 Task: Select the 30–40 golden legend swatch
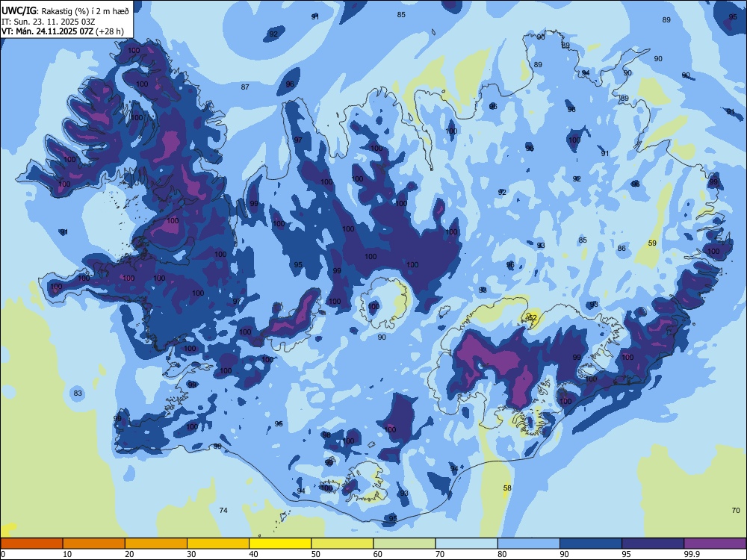(218, 544)
